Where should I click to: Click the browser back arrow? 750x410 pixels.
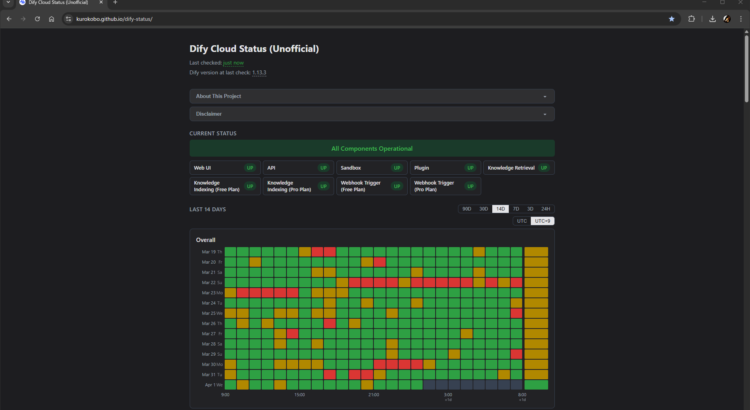9,19
